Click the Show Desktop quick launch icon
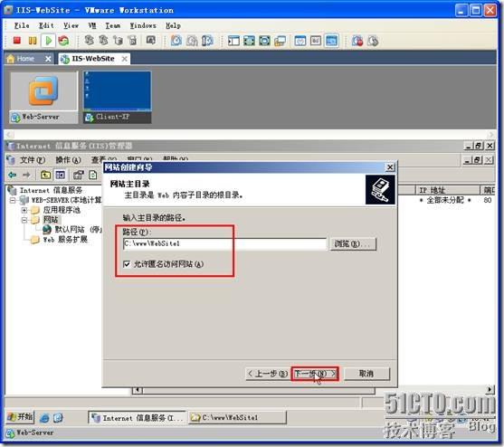This screenshot has height=447, width=504. [58, 417]
